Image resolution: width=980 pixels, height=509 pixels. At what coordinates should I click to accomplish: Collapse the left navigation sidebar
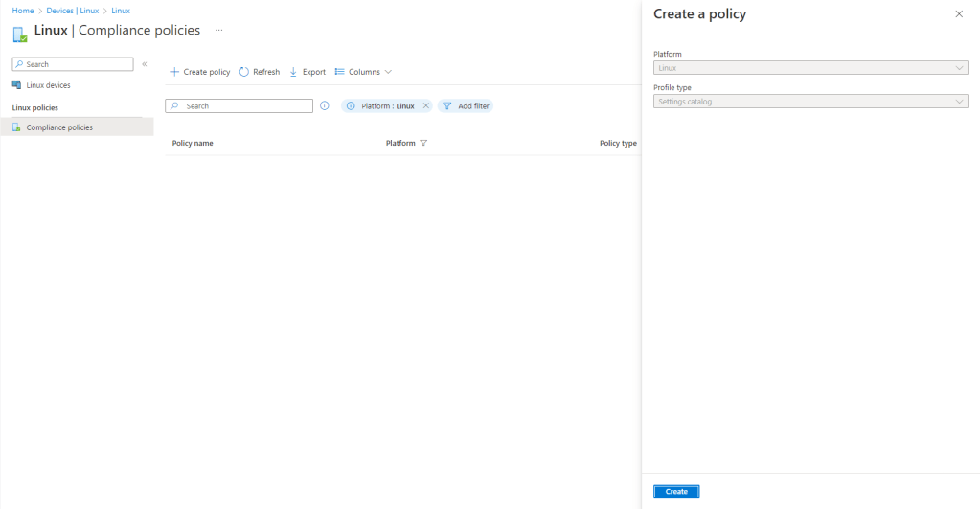tap(145, 64)
